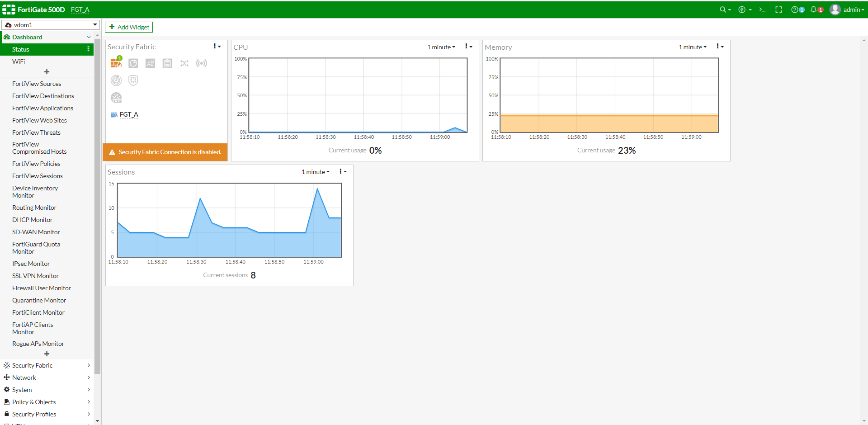Add a new dashboard with plus below WiFi
Viewport: 868px width, 425px height.
pos(47,72)
